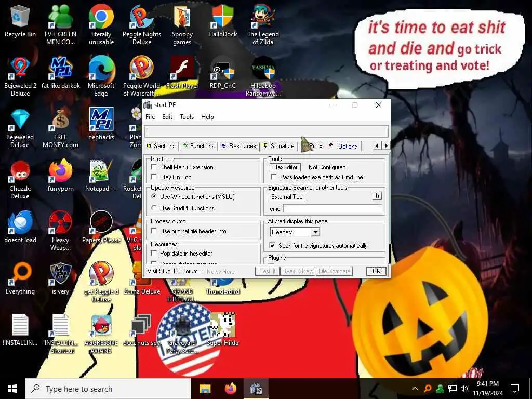Open the Windows Start button
The image size is (532, 399).
click(x=12, y=389)
